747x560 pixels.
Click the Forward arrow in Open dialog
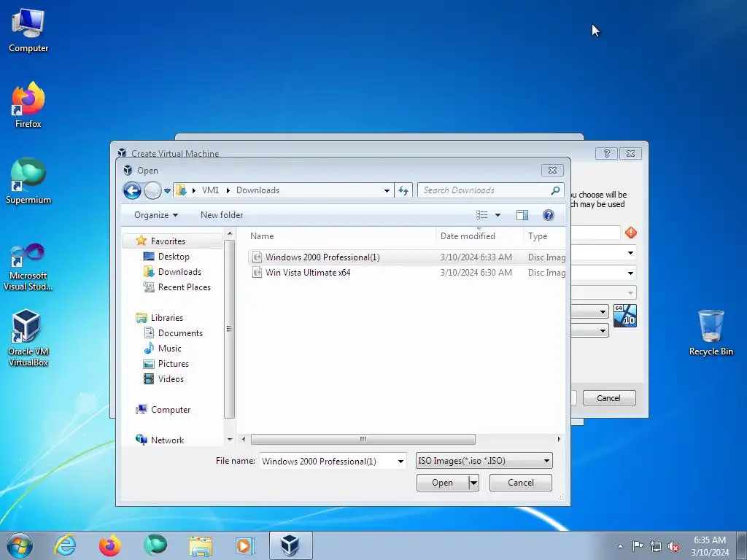152,190
